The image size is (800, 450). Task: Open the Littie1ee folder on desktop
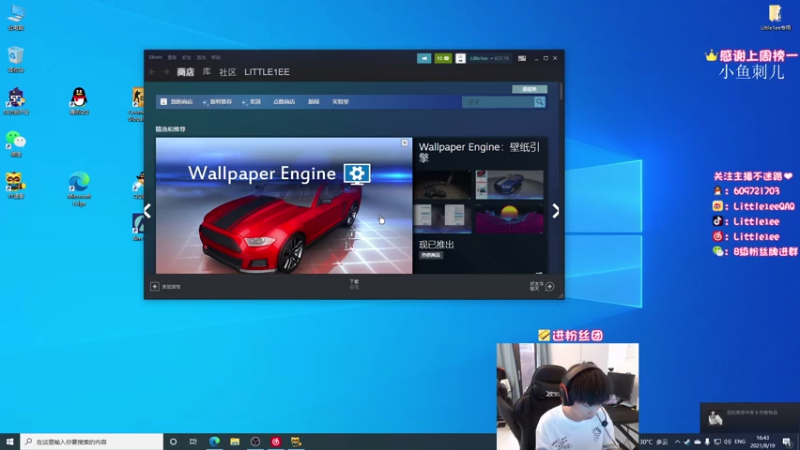(x=775, y=17)
